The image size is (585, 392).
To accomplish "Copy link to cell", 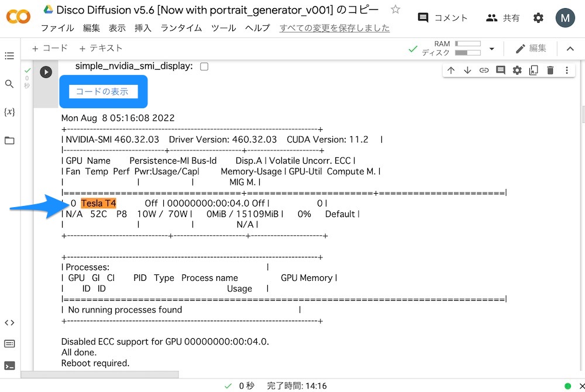I will click(x=484, y=70).
